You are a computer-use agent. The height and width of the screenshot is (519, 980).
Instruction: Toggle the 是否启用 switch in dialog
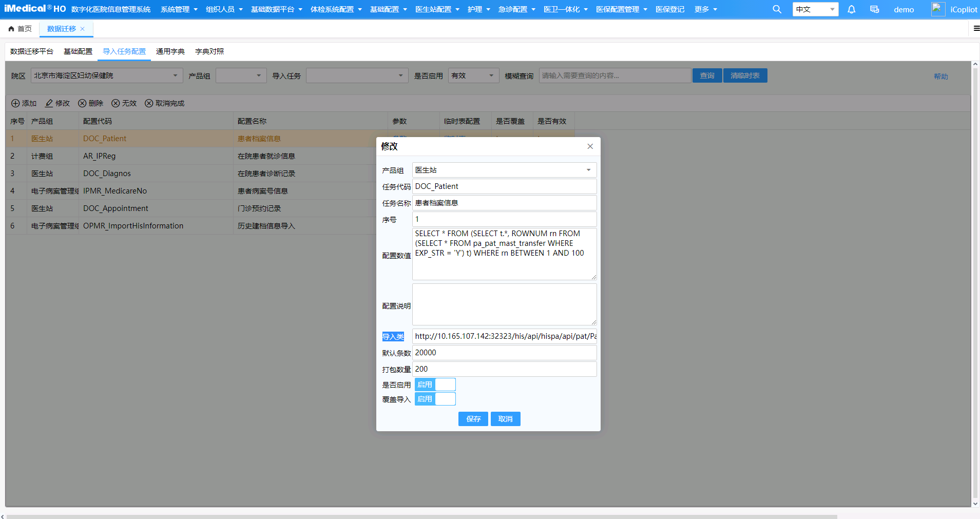[435, 385]
